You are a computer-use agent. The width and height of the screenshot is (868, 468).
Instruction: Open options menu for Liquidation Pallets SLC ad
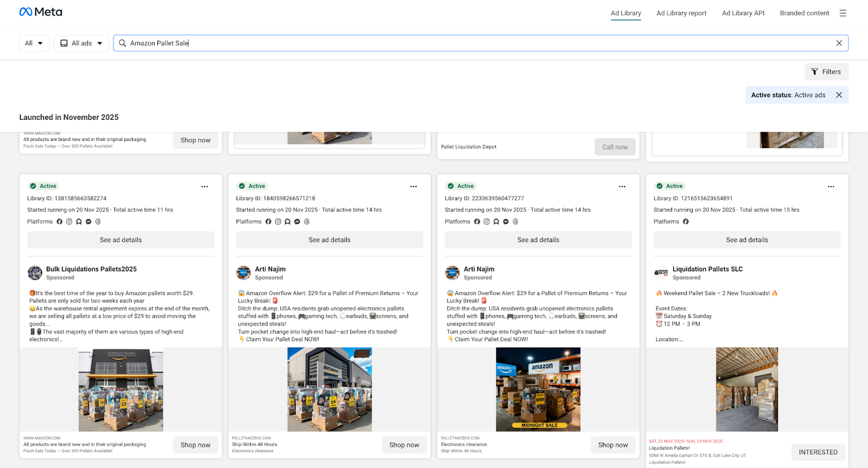click(x=831, y=187)
